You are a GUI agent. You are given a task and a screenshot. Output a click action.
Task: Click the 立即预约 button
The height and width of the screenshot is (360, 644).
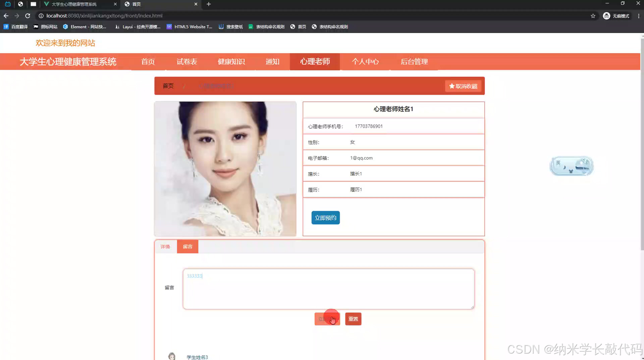[x=325, y=218]
